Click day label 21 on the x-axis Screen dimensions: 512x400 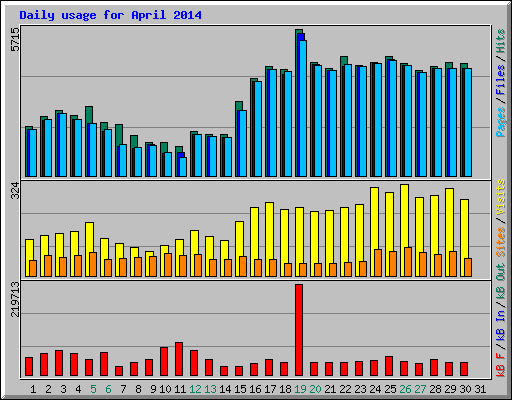(x=330, y=389)
